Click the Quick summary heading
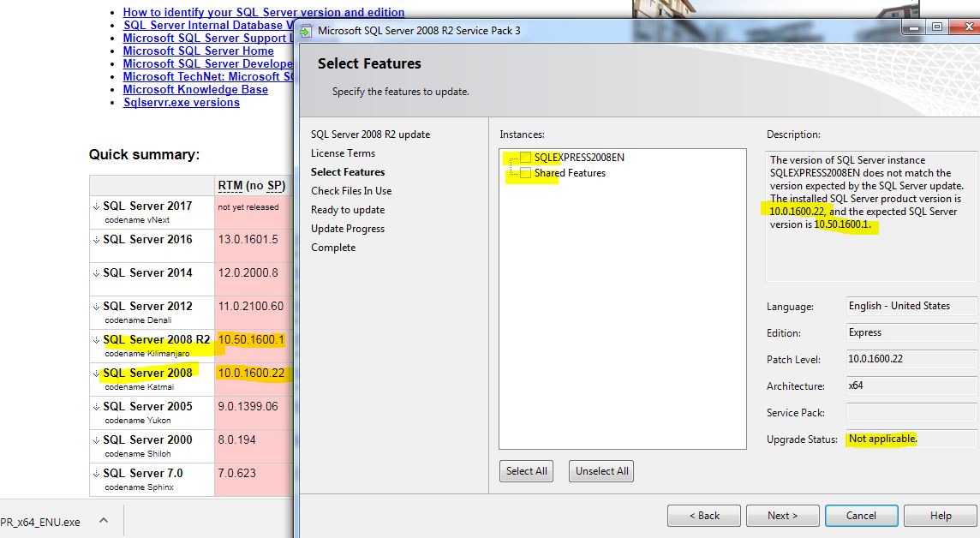The width and height of the screenshot is (980, 538). pyautogui.click(x=145, y=155)
